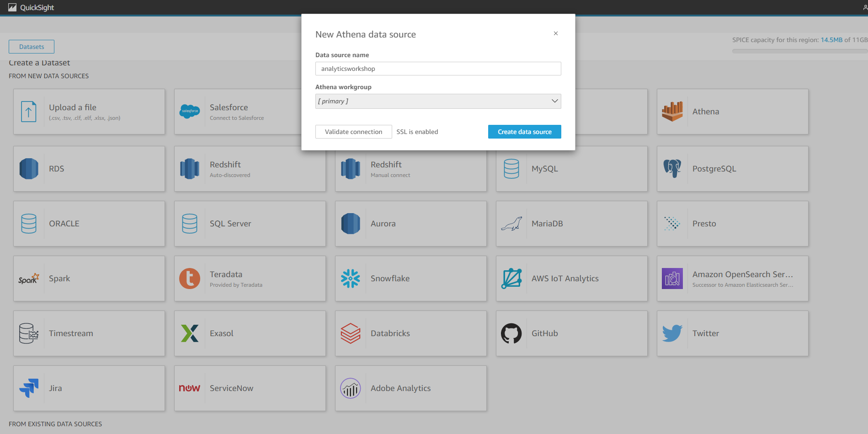The image size is (868, 434).
Task: Close the New Athena data source dialog
Action: [556, 33]
